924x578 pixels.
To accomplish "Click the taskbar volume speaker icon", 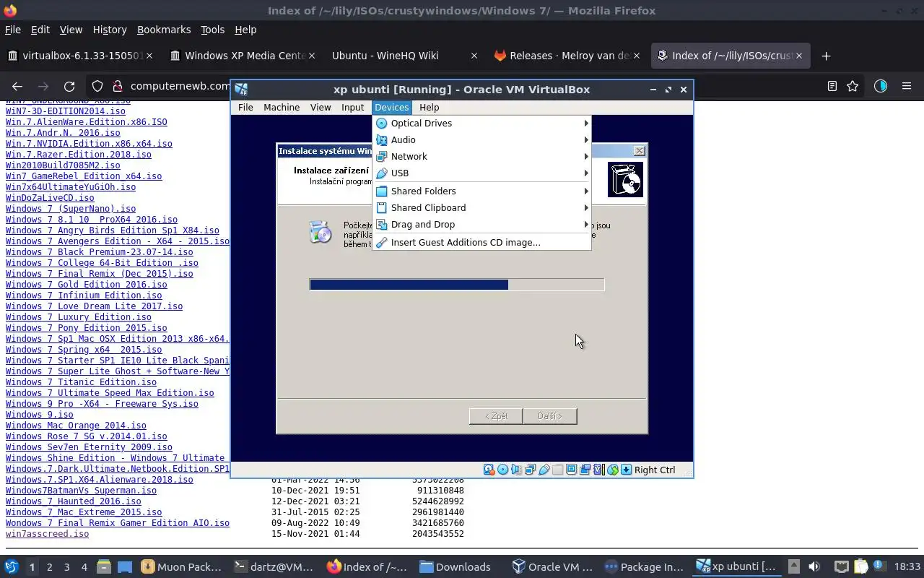I will point(814,566).
